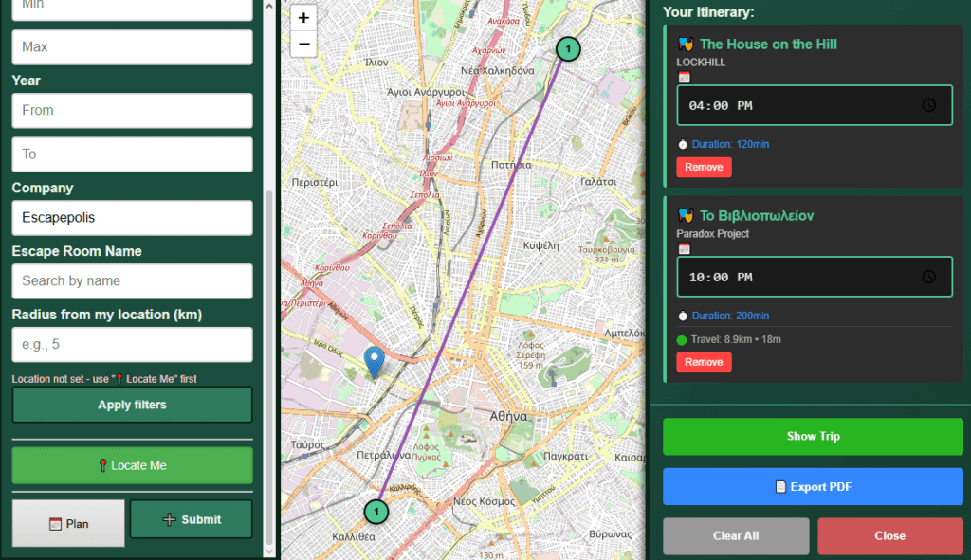The width and height of the screenshot is (971, 560).
Task: Open time picker clock for 10:00 PM
Action: (x=928, y=277)
